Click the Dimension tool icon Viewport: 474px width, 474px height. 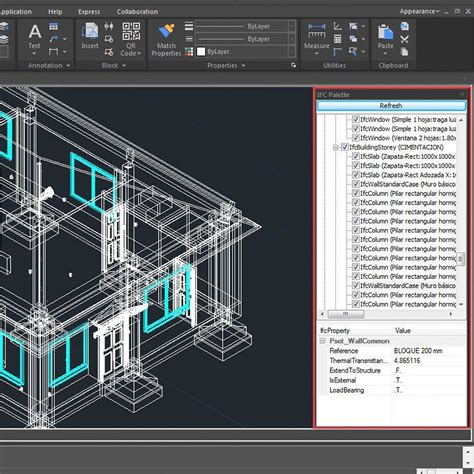(x=53, y=51)
